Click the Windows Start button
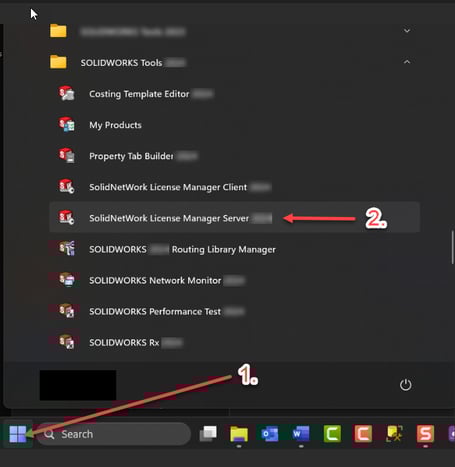The width and height of the screenshot is (455, 467). [18, 434]
